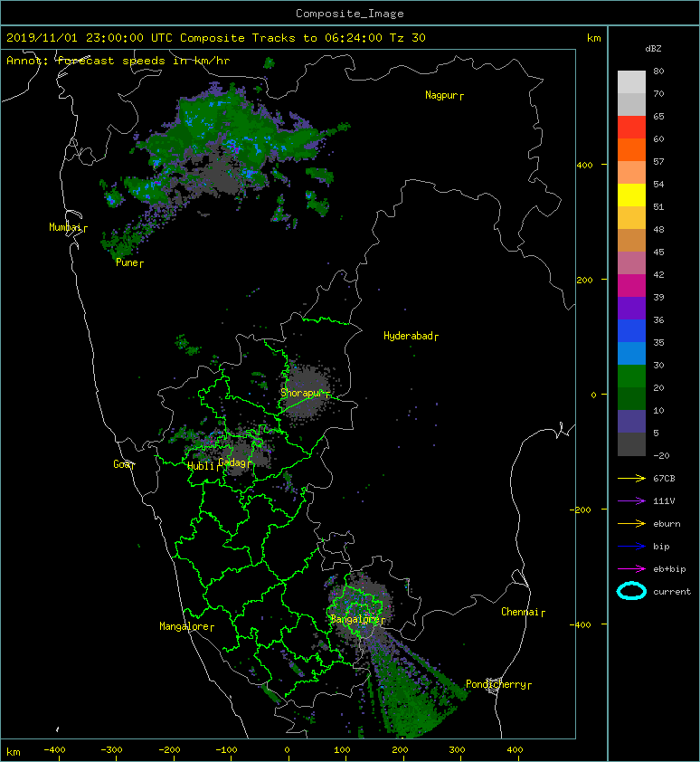Click the -400 tick on the horizontal axis
This screenshot has height=762, width=700.
[54, 750]
